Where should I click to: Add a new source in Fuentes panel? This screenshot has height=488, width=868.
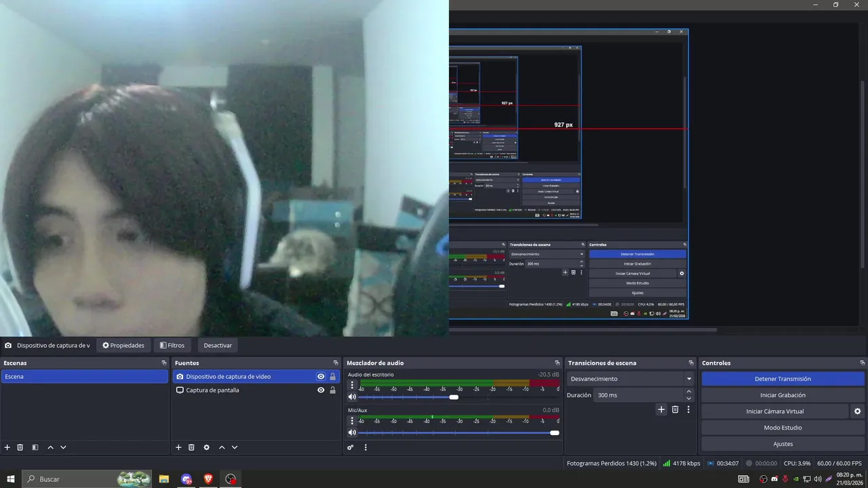[x=179, y=447]
